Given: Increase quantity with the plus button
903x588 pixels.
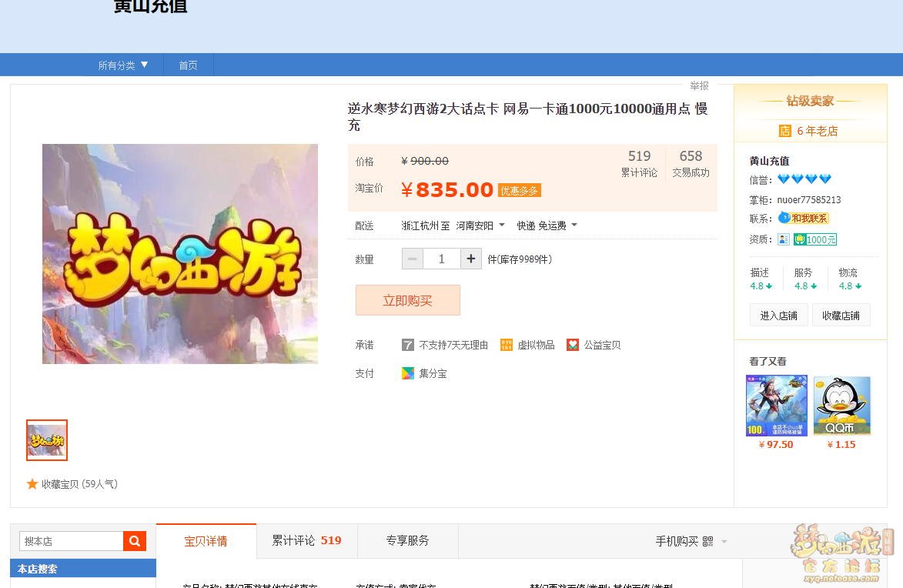Looking at the screenshot, I should 470,259.
